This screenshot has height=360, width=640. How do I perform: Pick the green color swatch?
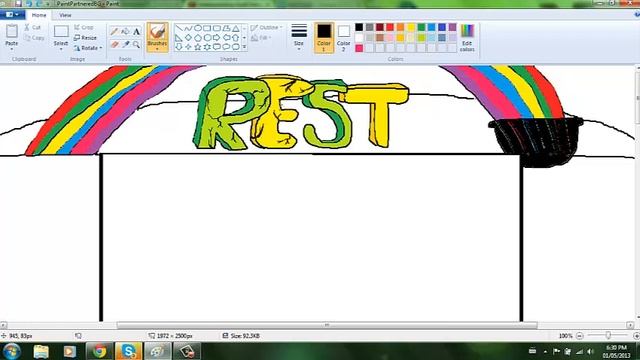pyautogui.click(x=421, y=27)
